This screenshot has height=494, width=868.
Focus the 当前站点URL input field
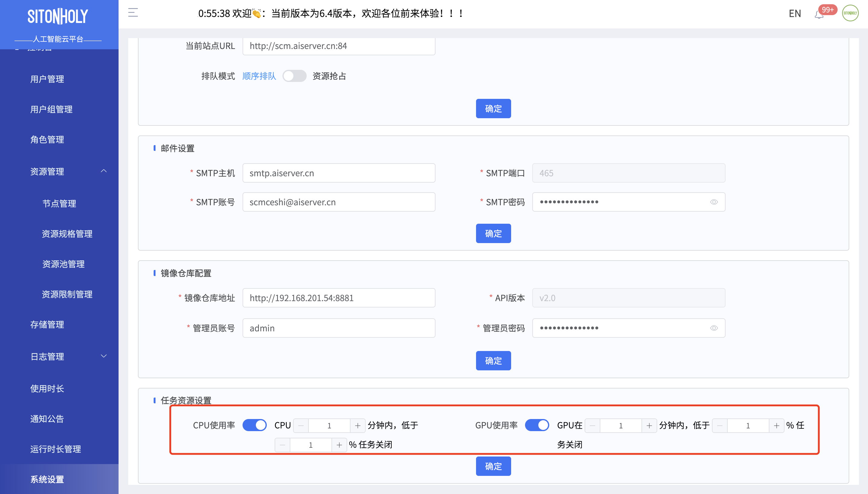click(x=339, y=46)
